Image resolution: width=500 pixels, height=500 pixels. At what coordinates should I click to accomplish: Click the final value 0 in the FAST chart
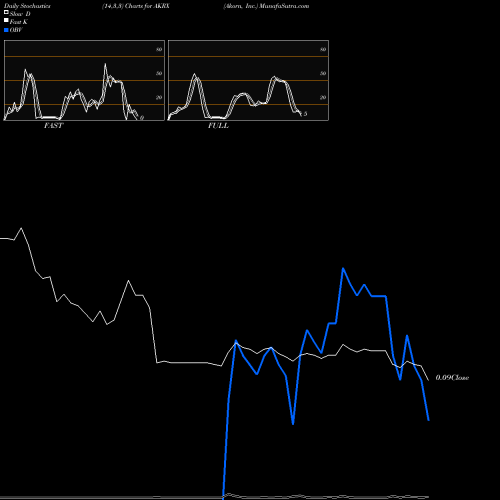(x=142, y=118)
